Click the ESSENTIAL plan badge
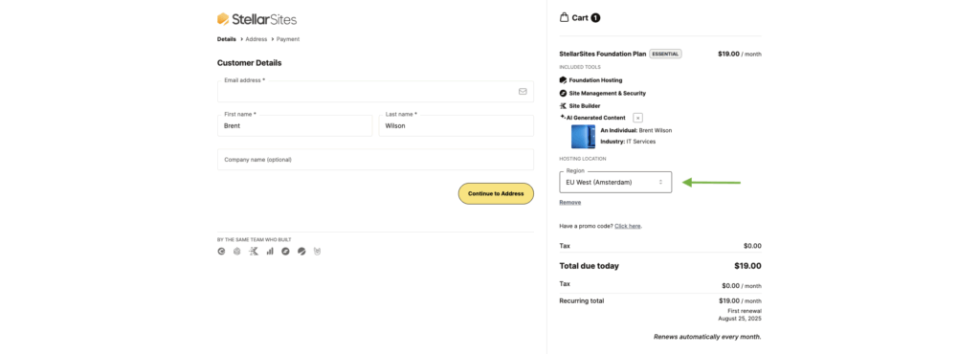 coord(666,54)
